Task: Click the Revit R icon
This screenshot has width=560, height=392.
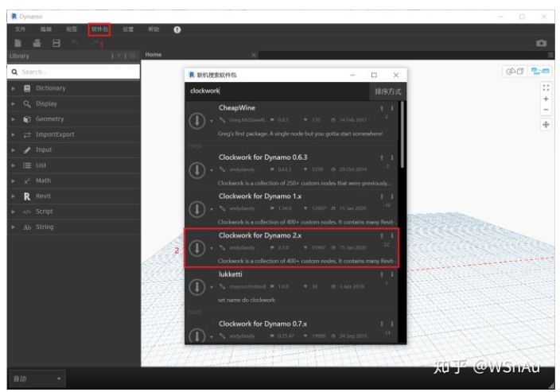Action: point(27,196)
